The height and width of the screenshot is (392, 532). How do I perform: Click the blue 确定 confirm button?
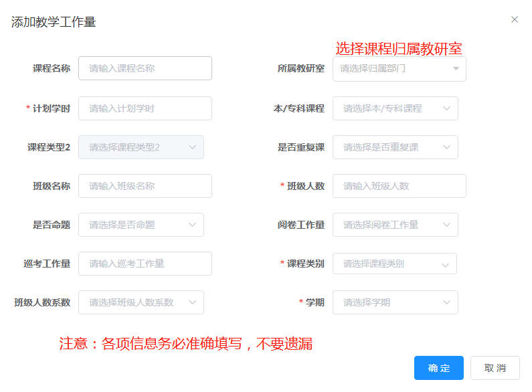coord(439,368)
